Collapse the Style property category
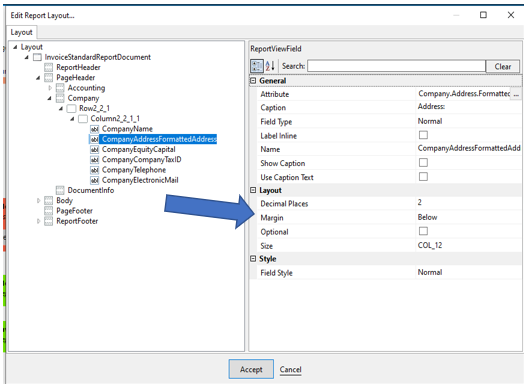The image size is (524, 384). click(253, 259)
